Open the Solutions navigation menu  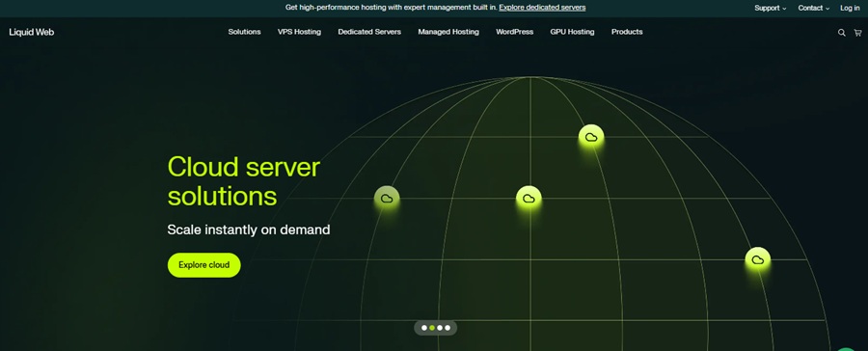[244, 32]
